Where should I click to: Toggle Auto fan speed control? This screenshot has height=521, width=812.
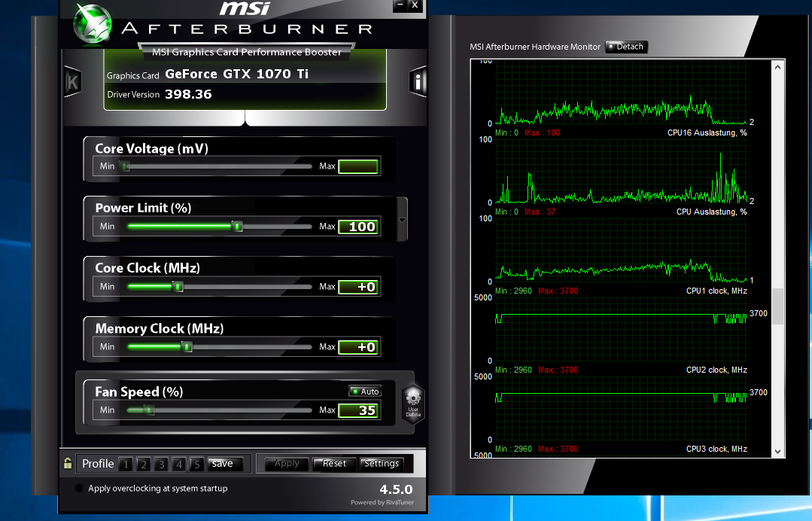(365, 392)
